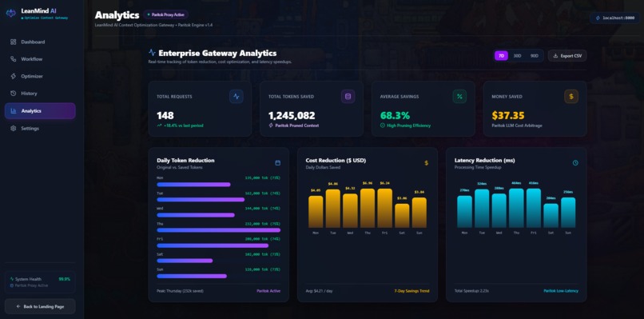Click the History clock icon in sidebar
644x319 pixels.
coord(13,94)
